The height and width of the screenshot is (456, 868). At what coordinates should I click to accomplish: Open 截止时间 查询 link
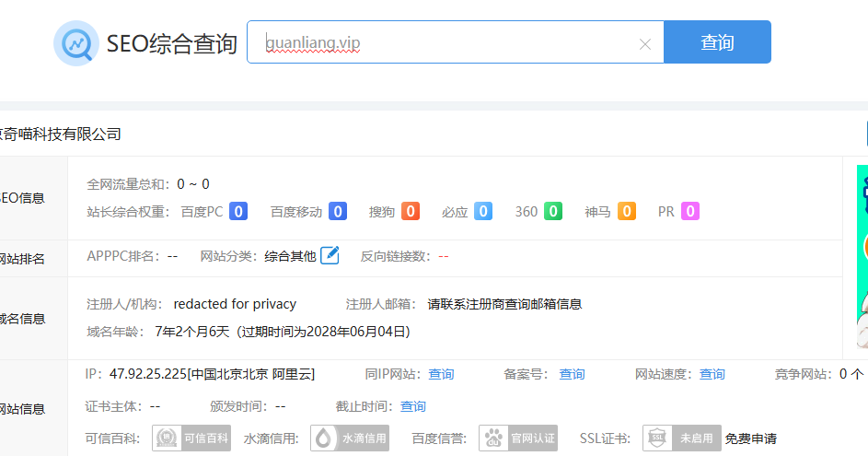(413, 406)
